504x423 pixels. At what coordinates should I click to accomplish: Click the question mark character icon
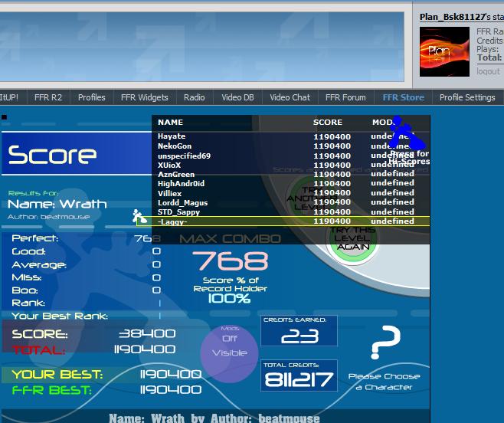pyautogui.click(x=385, y=343)
